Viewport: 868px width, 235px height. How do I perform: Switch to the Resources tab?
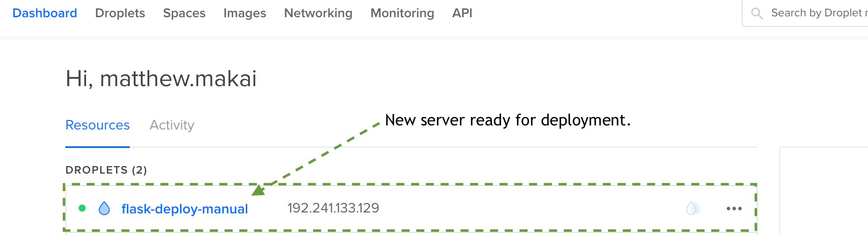pos(98,125)
